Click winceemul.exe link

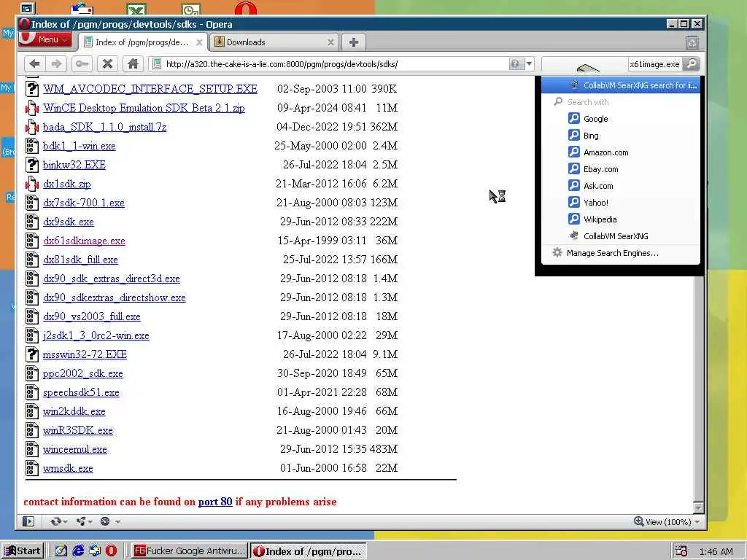click(x=75, y=449)
